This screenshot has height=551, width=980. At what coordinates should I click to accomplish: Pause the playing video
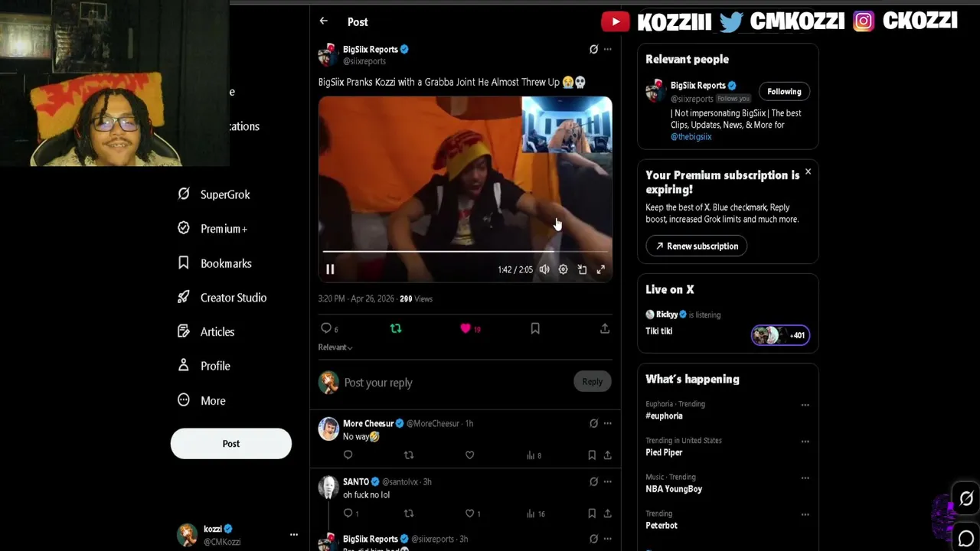[330, 269]
